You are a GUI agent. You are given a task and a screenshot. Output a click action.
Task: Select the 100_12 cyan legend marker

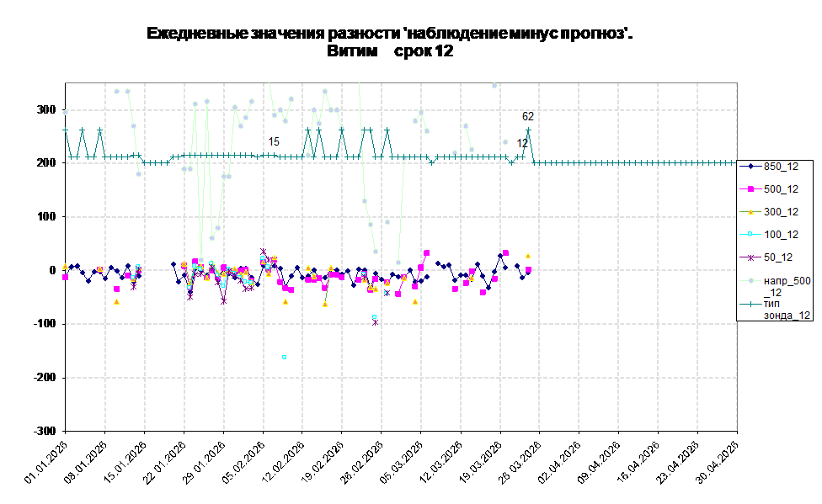(750, 234)
